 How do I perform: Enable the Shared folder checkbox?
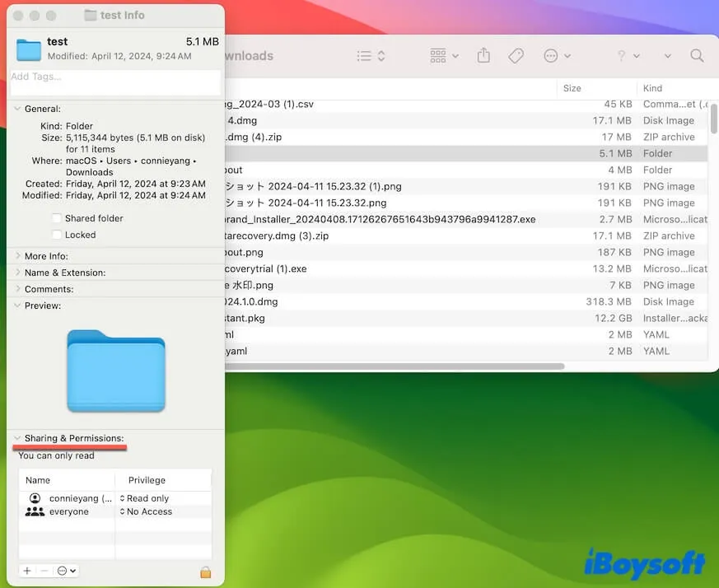pos(56,217)
